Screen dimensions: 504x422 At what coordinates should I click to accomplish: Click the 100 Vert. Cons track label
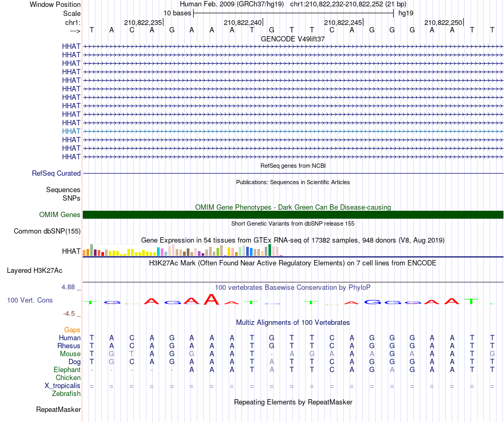[30, 300]
